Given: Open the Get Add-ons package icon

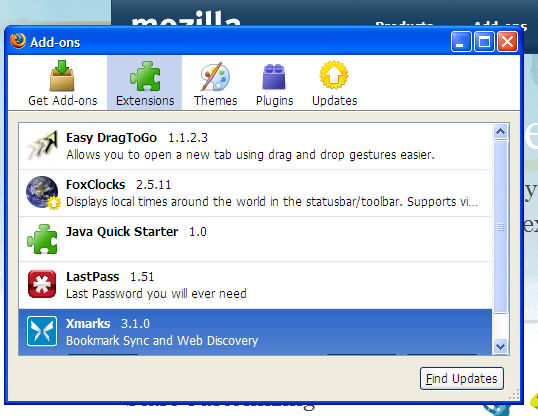Looking at the screenshot, I should (62, 76).
